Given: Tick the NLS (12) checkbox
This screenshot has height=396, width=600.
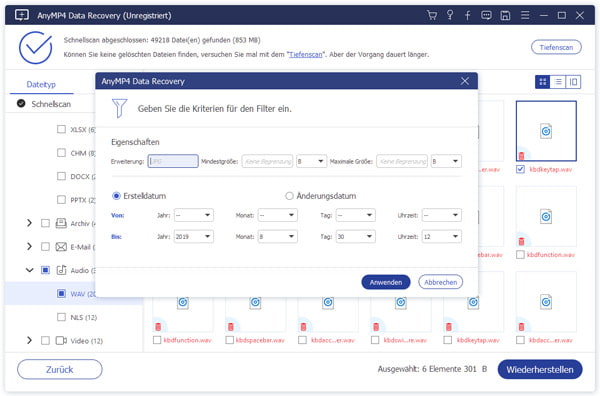Looking at the screenshot, I should pyautogui.click(x=61, y=317).
